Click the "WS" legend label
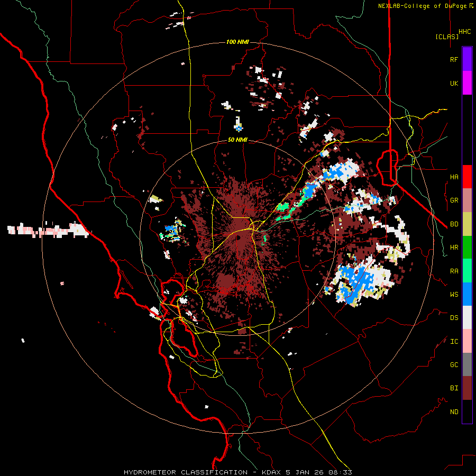Screen dimensions: 476x476 [x=454, y=294]
